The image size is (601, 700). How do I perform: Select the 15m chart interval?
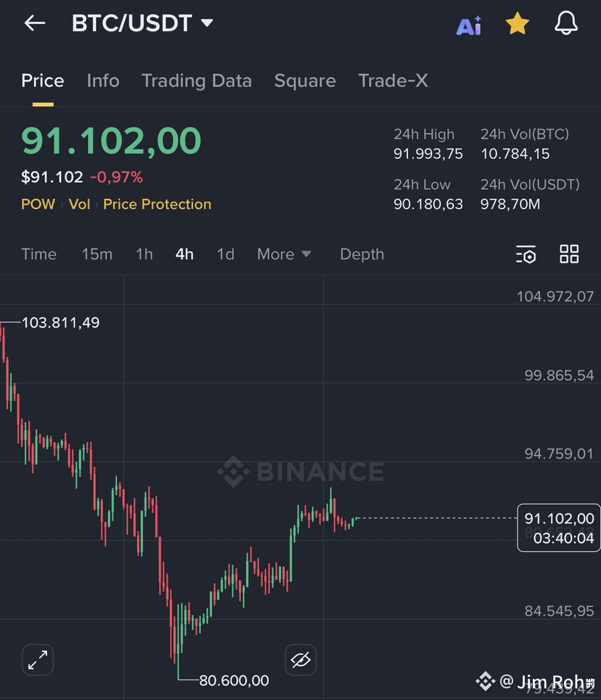coord(97,254)
